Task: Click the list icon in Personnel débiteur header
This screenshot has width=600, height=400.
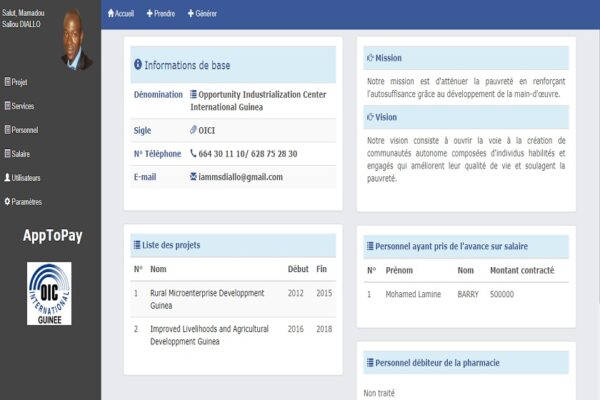Action: (x=370, y=362)
